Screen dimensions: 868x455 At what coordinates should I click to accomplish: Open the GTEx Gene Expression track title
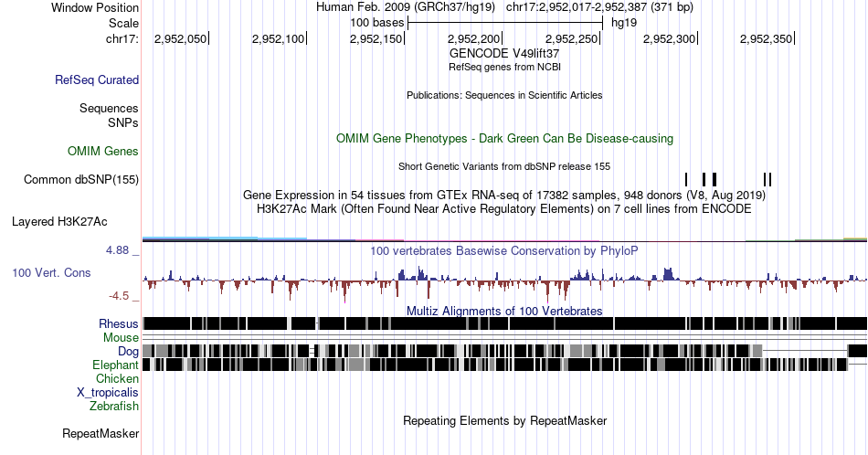coord(504,195)
